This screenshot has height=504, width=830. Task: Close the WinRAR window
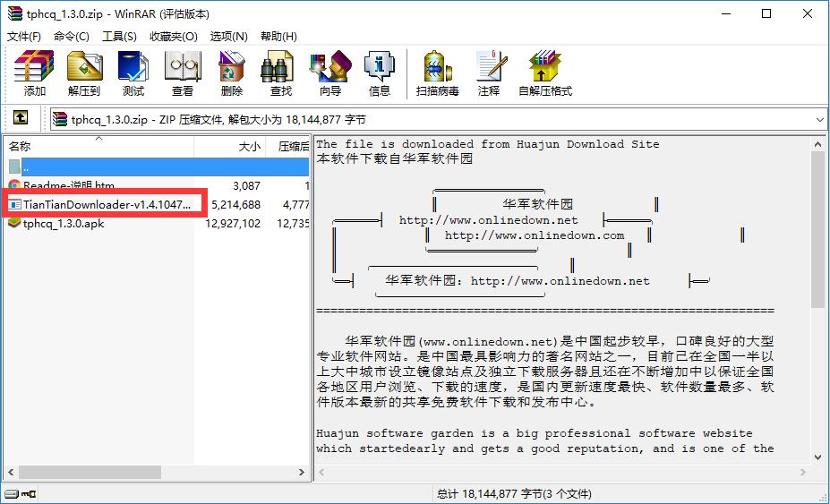tap(808, 13)
